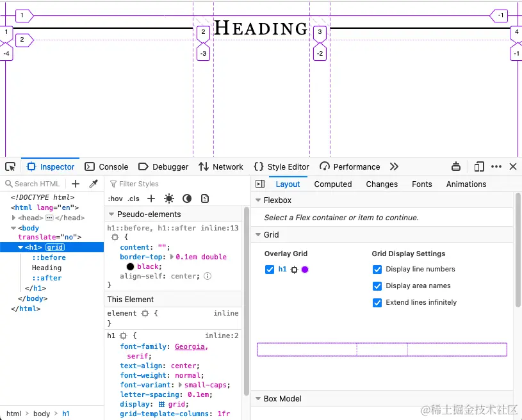The width and height of the screenshot is (522, 420).
Task: Uncheck Display area names
Action: pyautogui.click(x=377, y=286)
